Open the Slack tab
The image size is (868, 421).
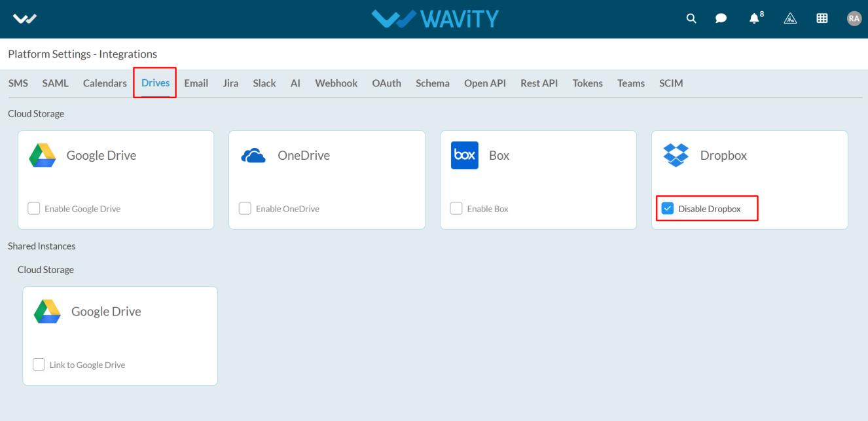(x=264, y=83)
